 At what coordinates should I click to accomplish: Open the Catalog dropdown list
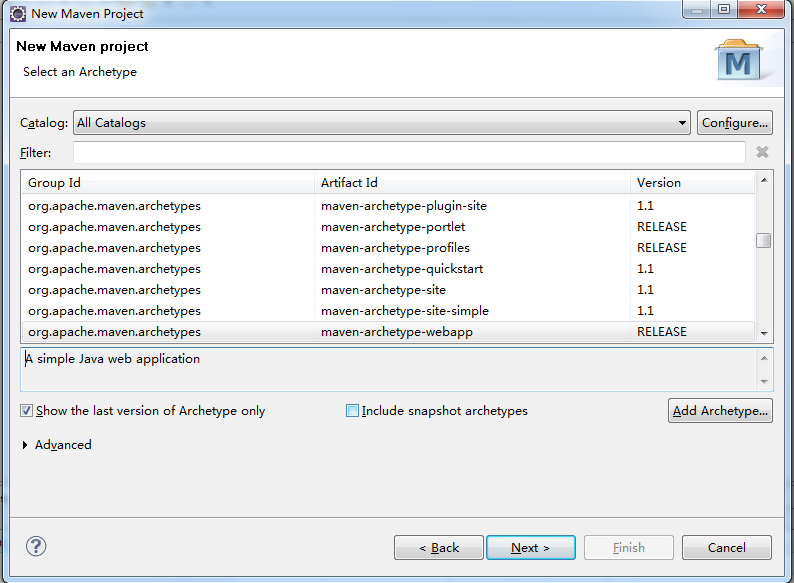682,123
